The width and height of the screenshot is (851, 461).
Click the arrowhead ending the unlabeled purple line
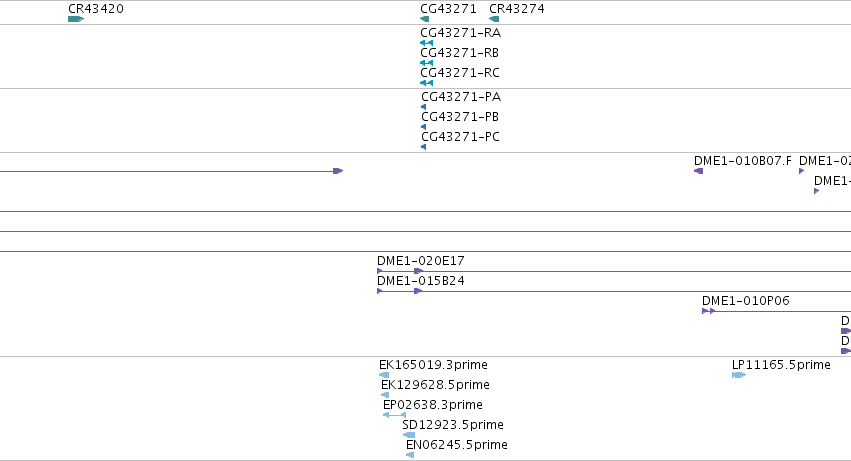(338, 171)
